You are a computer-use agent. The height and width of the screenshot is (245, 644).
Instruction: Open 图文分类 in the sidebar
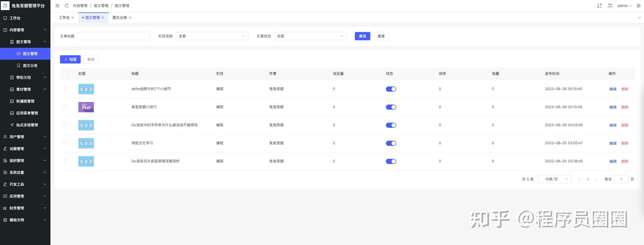[x=25, y=66]
